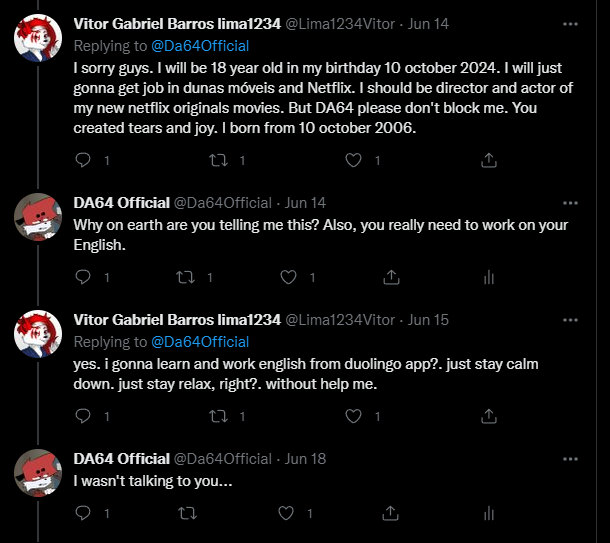This screenshot has height=543, width=610.
Task: Like the "I wasn't talking to you" tweet
Action: (x=288, y=513)
